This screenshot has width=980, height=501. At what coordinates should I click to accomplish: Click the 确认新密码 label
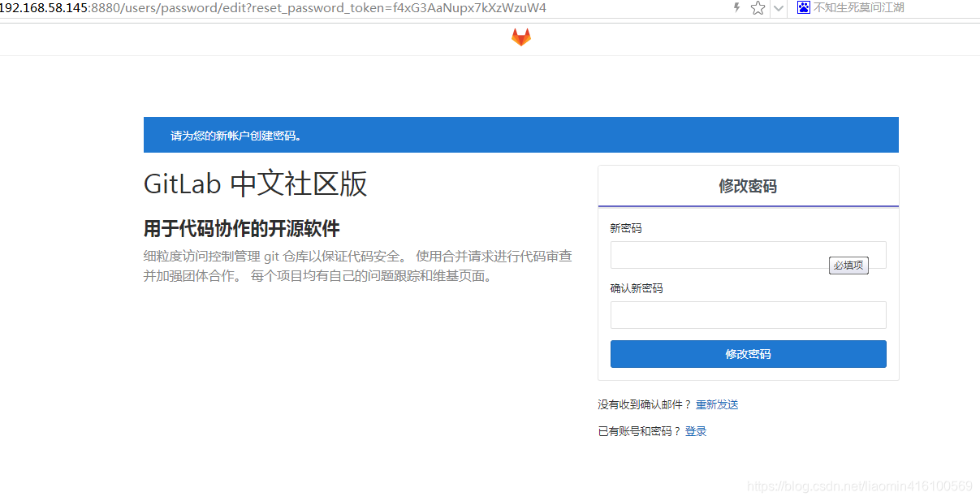coord(636,288)
